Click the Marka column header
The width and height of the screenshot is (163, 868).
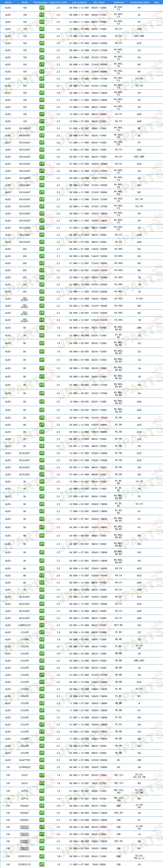pos(8,2)
